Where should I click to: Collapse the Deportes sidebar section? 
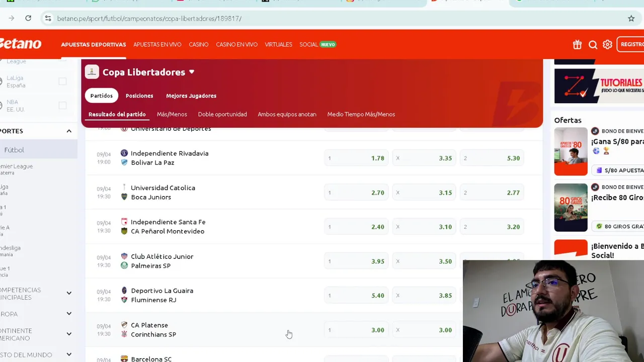click(x=69, y=131)
